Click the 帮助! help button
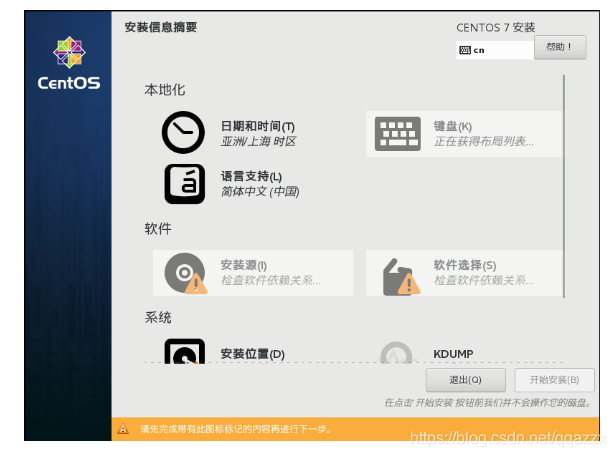616x457 pixels. click(560, 47)
